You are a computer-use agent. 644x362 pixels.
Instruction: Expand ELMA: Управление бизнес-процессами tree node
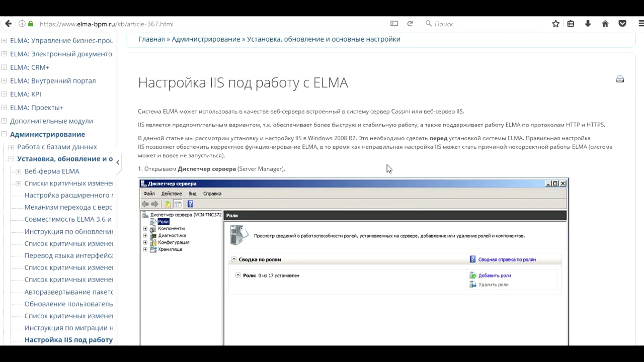point(4,40)
